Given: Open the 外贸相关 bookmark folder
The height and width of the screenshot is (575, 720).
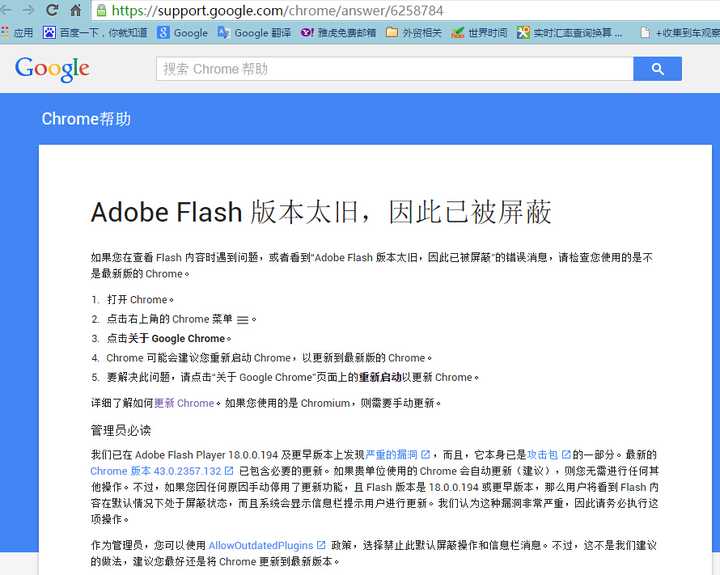Looking at the screenshot, I should [x=413, y=33].
